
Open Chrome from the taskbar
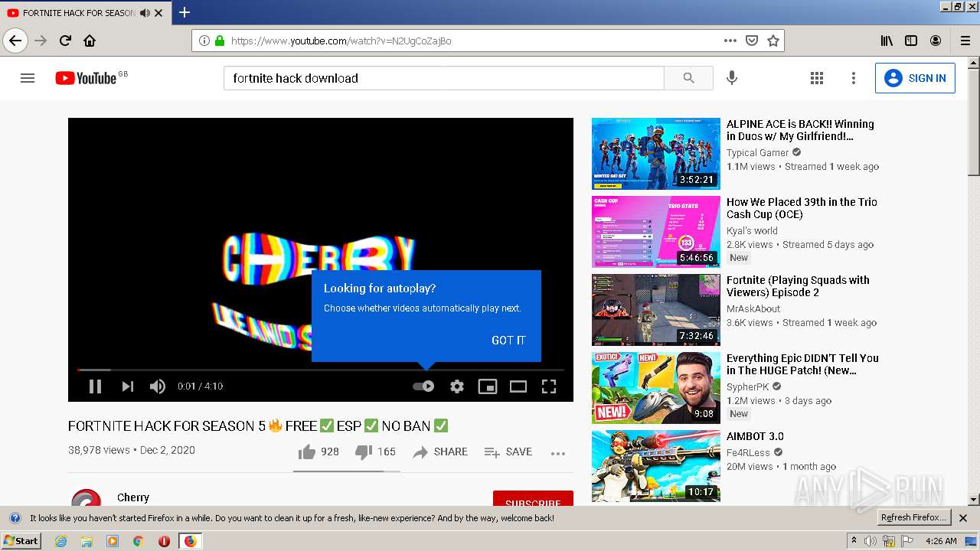pyautogui.click(x=138, y=541)
